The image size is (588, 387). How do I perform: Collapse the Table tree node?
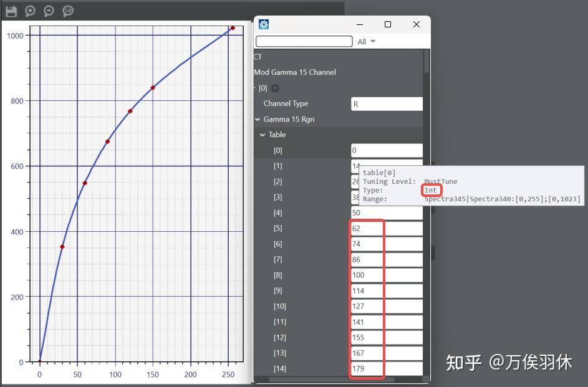pos(263,134)
